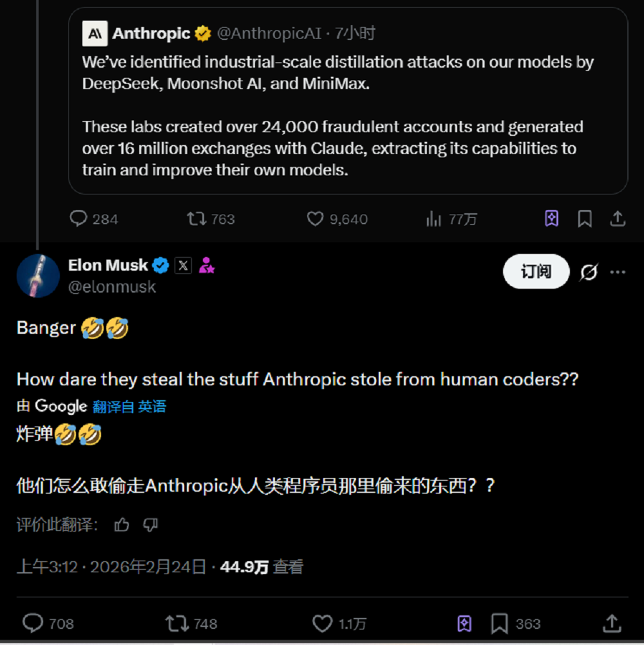Click Elon Musk's X affiliation badge
This screenshot has width=644, height=645.
(183, 265)
